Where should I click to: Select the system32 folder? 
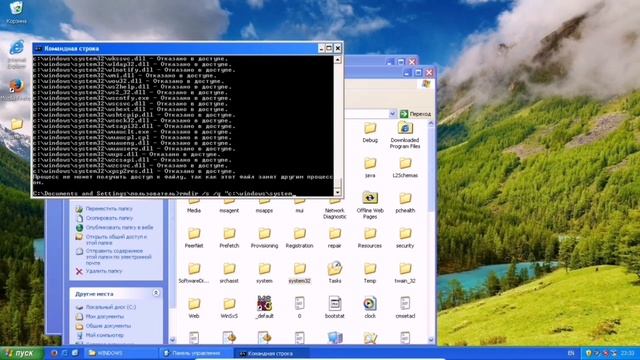[x=299, y=273]
